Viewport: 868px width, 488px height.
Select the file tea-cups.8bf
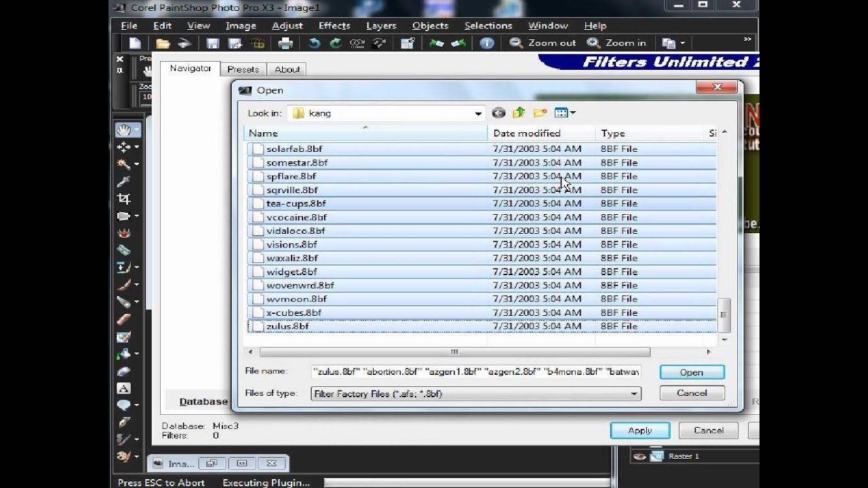(296, 203)
